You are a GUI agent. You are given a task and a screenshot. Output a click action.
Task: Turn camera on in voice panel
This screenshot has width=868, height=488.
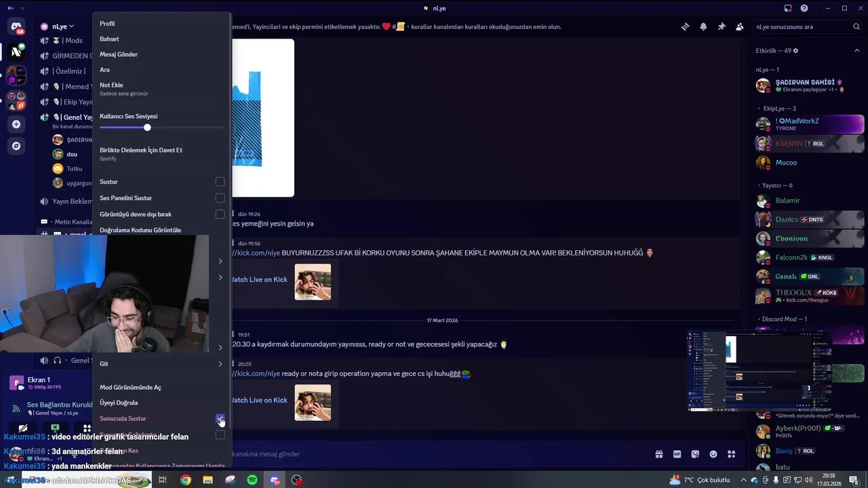tap(23, 428)
